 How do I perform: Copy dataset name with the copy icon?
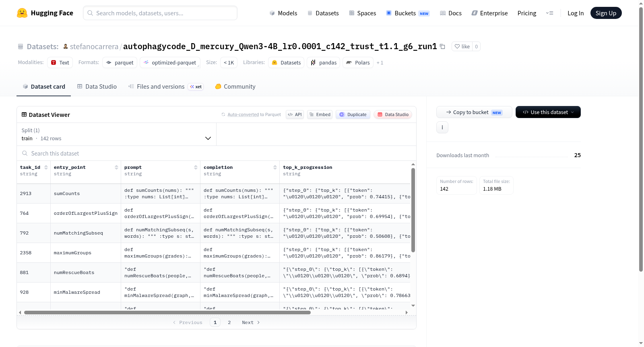[442, 46]
